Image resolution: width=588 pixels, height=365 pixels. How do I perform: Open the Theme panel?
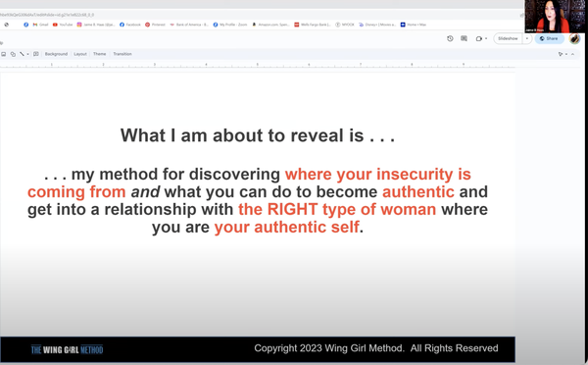coord(99,54)
